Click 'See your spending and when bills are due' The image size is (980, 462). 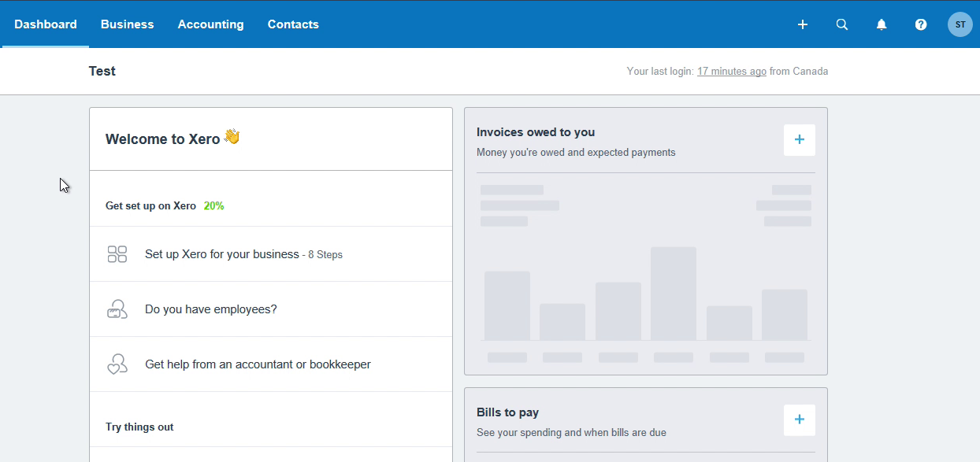(x=571, y=433)
